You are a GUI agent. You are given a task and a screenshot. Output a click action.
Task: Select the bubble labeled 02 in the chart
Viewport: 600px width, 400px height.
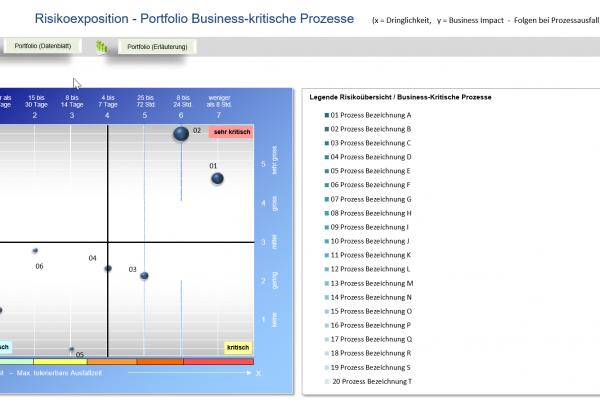click(x=181, y=134)
